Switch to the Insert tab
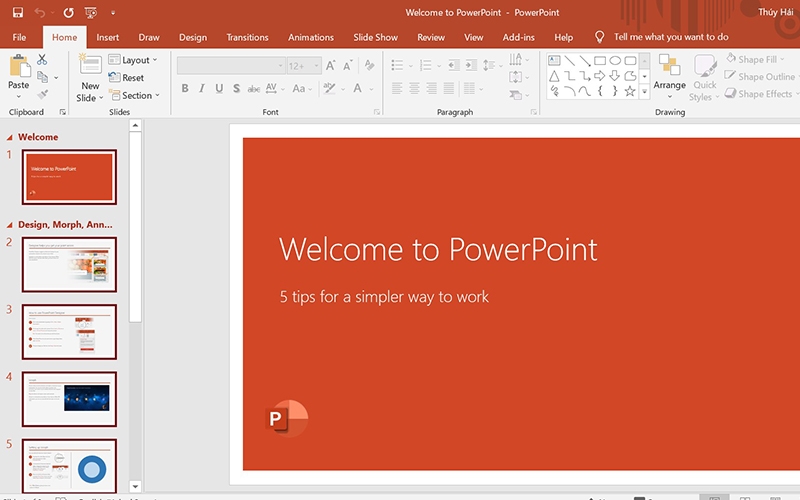 coord(108,37)
